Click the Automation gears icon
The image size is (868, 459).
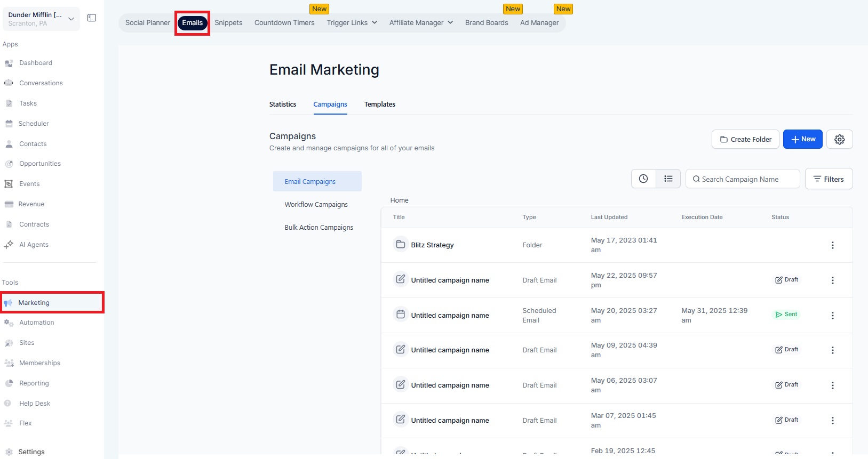[9, 323]
